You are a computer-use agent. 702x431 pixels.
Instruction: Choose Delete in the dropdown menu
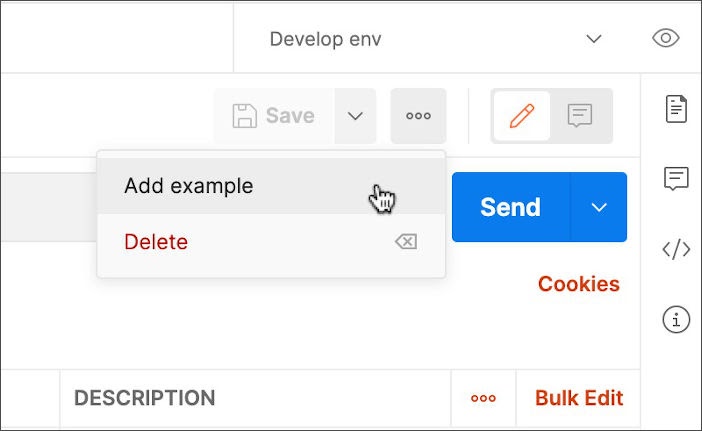pos(156,242)
